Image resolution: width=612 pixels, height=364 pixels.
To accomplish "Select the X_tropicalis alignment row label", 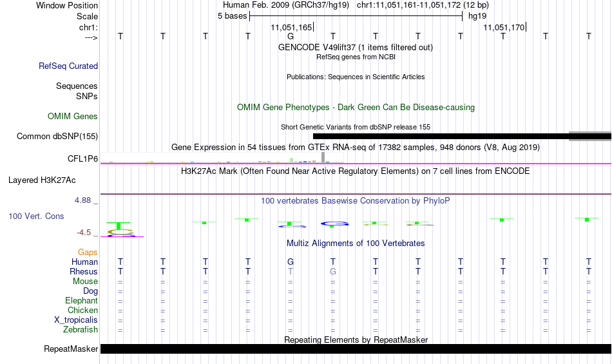I will click(x=76, y=320).
